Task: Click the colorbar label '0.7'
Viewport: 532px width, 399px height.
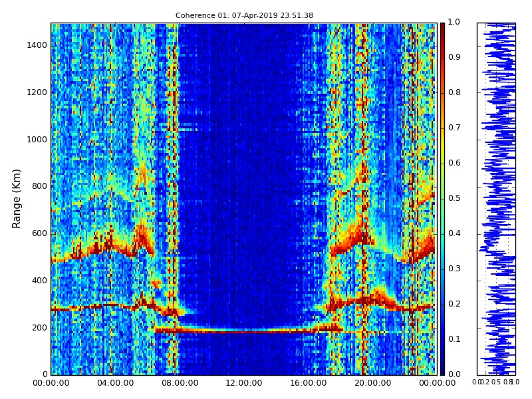Action: [454, 128]
